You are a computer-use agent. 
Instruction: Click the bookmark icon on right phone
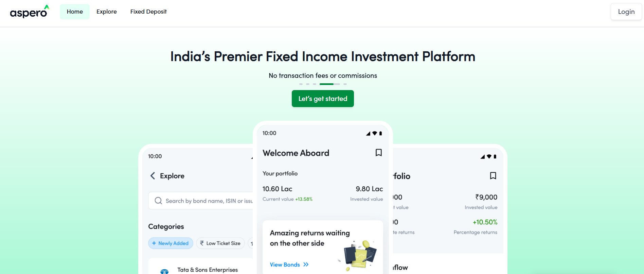click(x=493, y=176)
